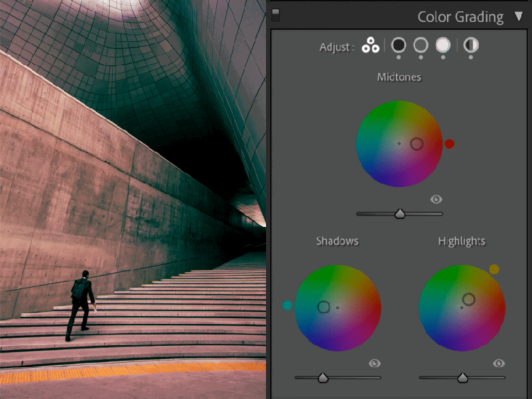Click the Highlights color wheel picker circle

click(469, 299)
